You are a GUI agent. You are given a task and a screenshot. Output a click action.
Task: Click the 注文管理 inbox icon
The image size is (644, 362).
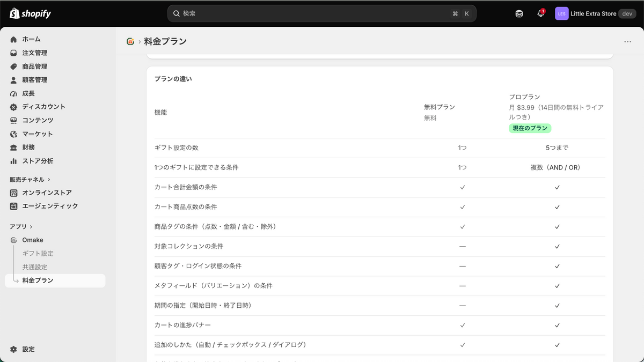[14, 53]
